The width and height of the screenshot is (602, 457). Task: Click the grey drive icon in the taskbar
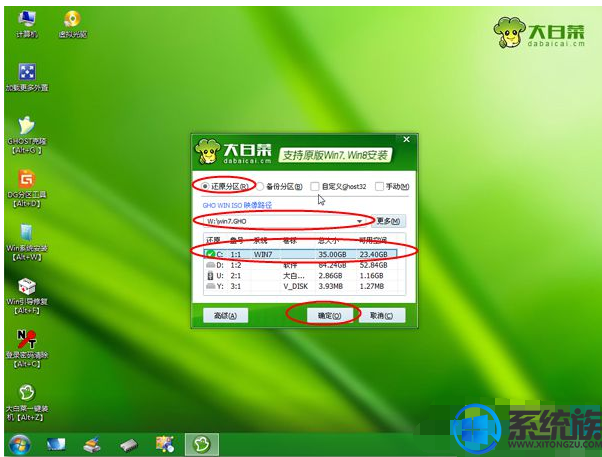coord(128,445)
